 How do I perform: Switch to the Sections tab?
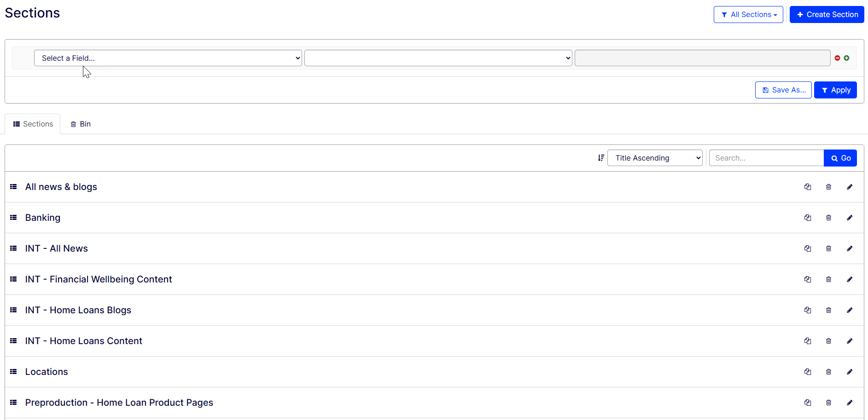pos(33,124)
